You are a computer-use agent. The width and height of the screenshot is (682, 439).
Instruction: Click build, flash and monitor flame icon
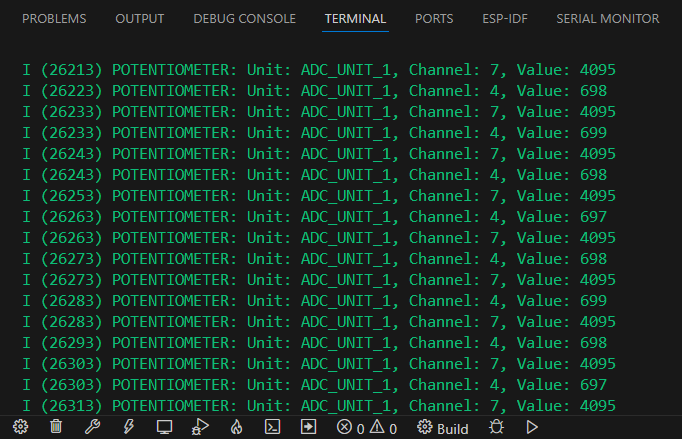click(236, 427)
